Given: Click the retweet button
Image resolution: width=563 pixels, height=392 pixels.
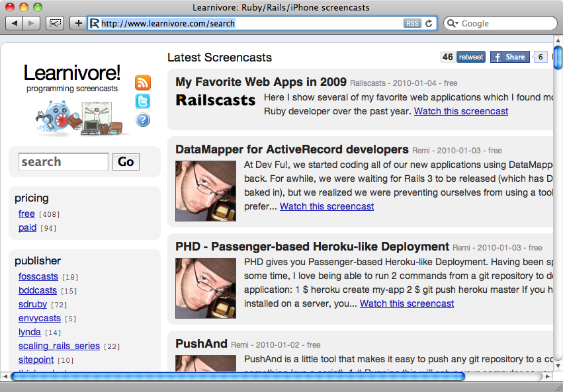Looking at the screenshot, I should click(471, 57).
